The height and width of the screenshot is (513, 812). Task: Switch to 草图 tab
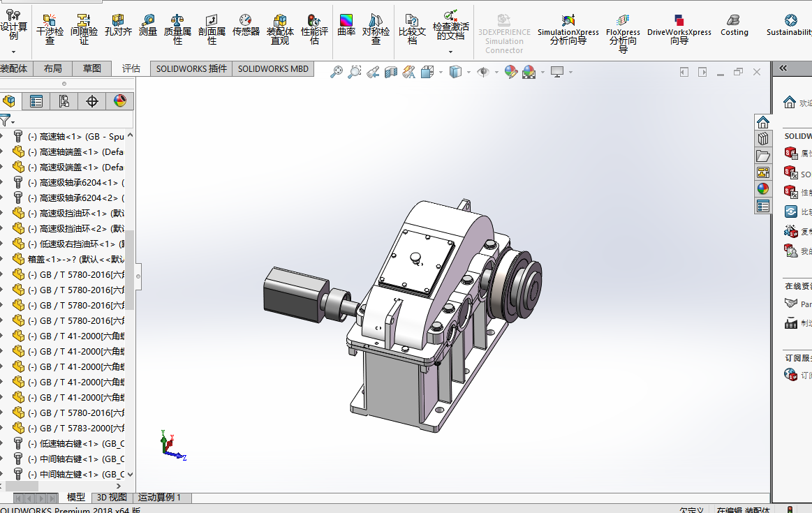pos(92,68)
